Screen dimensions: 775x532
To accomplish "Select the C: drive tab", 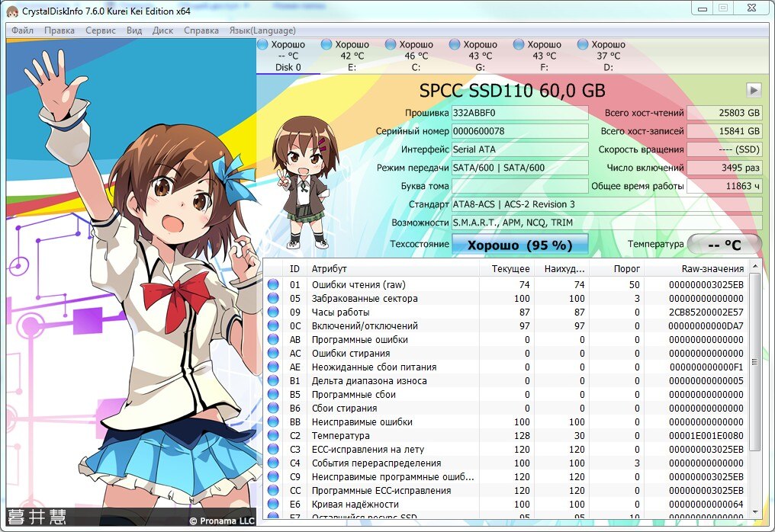I will point(416,56).
